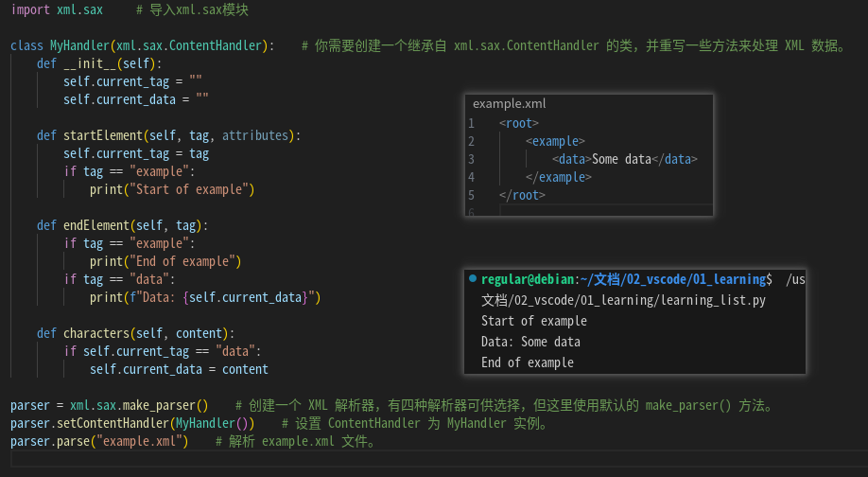The width and height of the screenshot is (868, 477).
Task: Click 'Start of example' terminal output line
Action: pyautogui.click(x=533, y=321)
